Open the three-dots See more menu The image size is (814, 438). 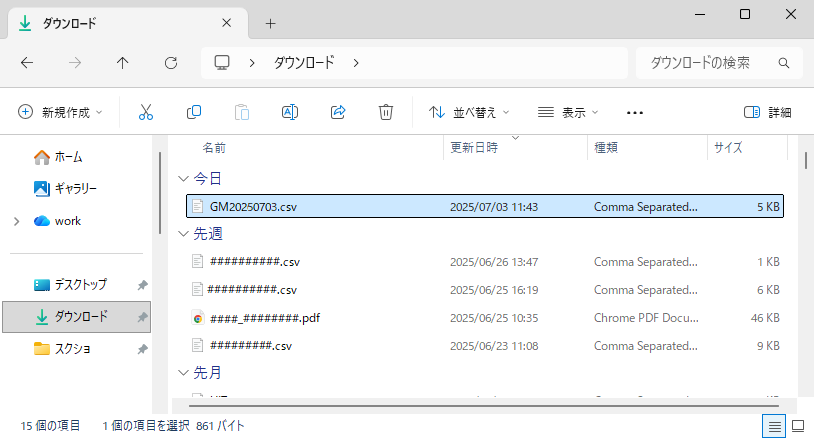coord(634,113)
